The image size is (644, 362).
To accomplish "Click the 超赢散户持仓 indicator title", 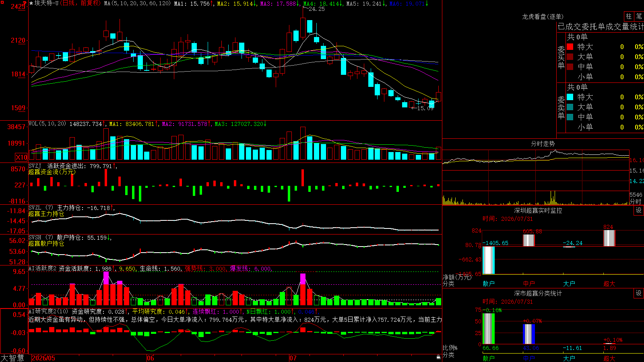I will tap(46, 243).
